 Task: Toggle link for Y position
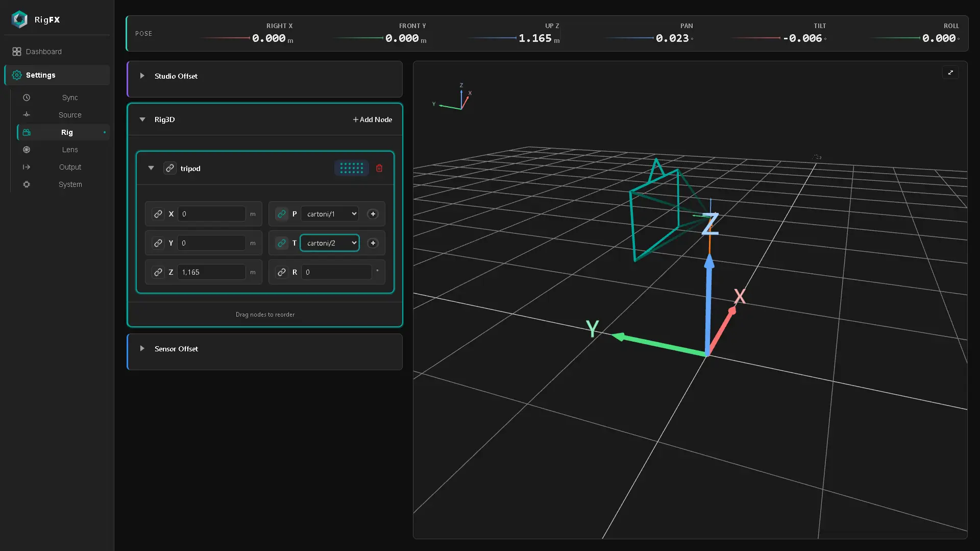(x=158, y=243)
